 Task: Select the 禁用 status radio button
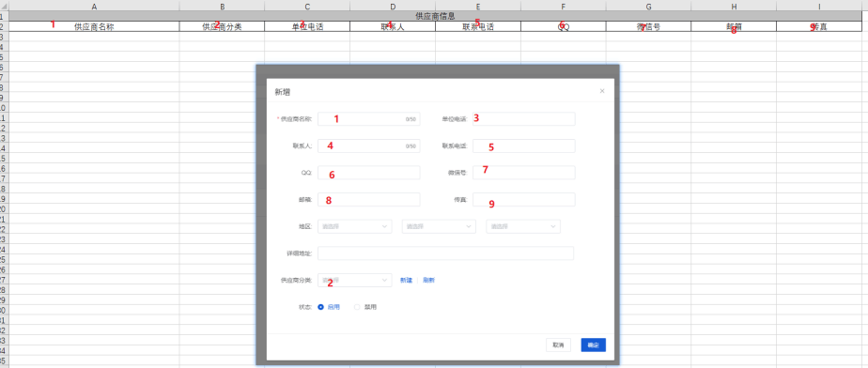357,307
